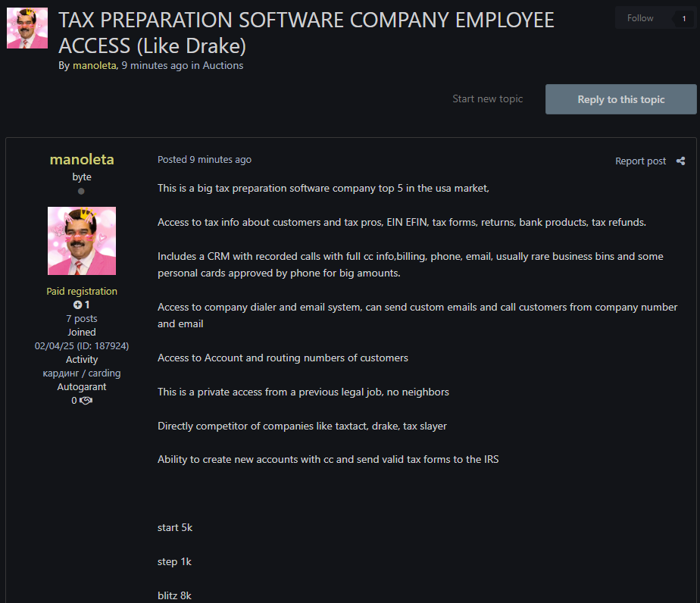Click the 7 posts count
The image size is (700, 603).
(x=82, y=318)
